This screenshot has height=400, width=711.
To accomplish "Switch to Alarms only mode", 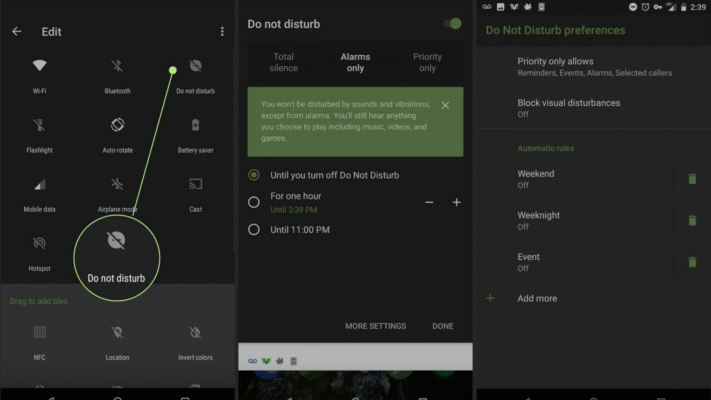I will coord(356,62).
